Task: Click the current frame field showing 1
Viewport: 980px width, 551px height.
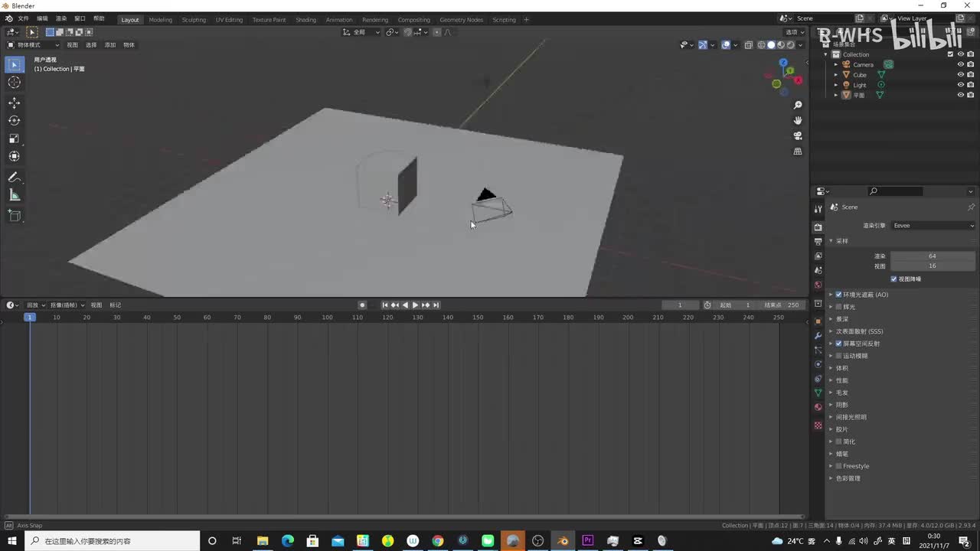Action: click(680, 305)
